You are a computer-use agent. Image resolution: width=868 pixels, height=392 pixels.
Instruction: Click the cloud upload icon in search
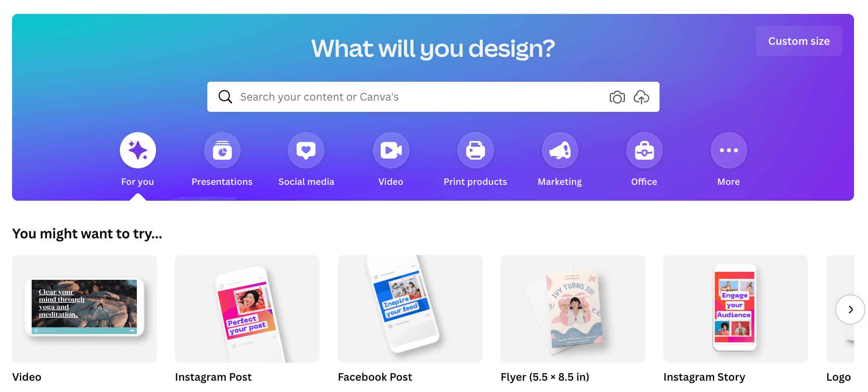tap(641, 97)
